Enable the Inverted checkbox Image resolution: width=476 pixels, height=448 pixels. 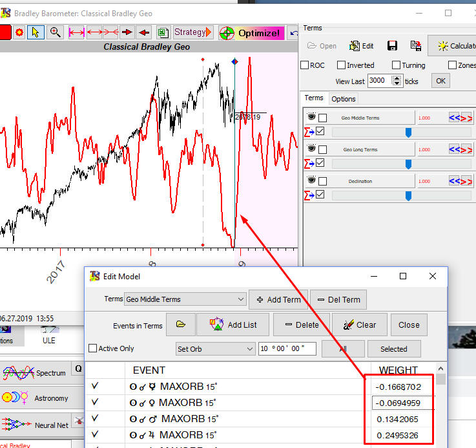pyautogui.click(x=342, y=65)
